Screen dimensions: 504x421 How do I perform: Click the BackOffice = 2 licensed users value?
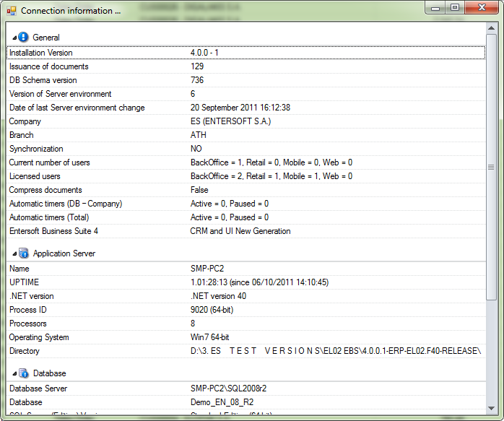(271, 176)
